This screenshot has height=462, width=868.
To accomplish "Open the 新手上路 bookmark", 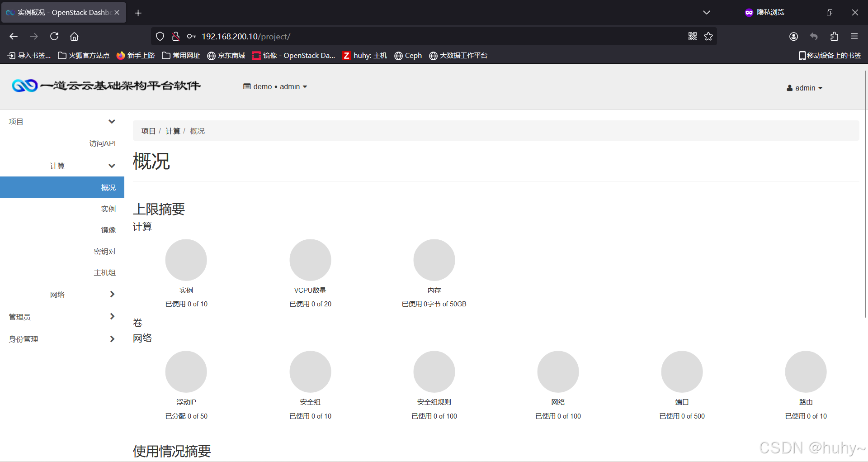I will [136, 55].
